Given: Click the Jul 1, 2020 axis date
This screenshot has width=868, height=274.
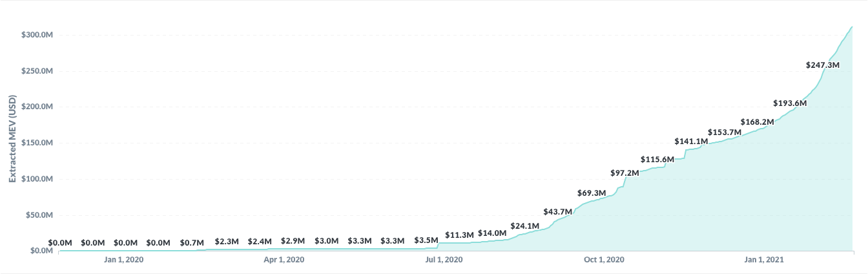Looking at the screenshot, I should tap(444, 260).
